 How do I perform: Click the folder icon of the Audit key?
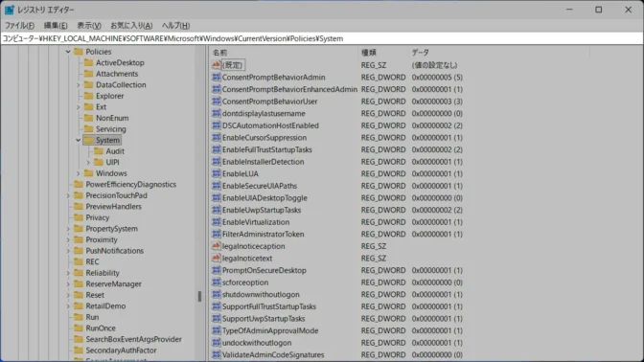[99, 151]
